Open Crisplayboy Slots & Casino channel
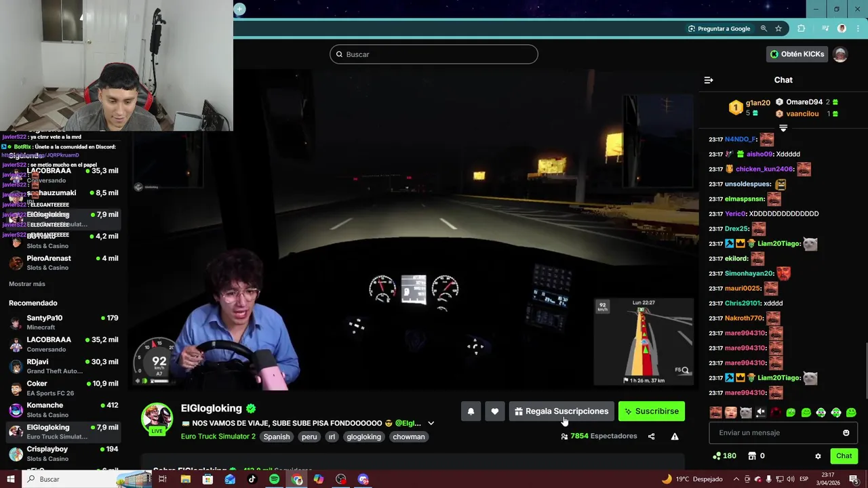The height and width of the screenshot is (488, 868). tap(64, 453)
